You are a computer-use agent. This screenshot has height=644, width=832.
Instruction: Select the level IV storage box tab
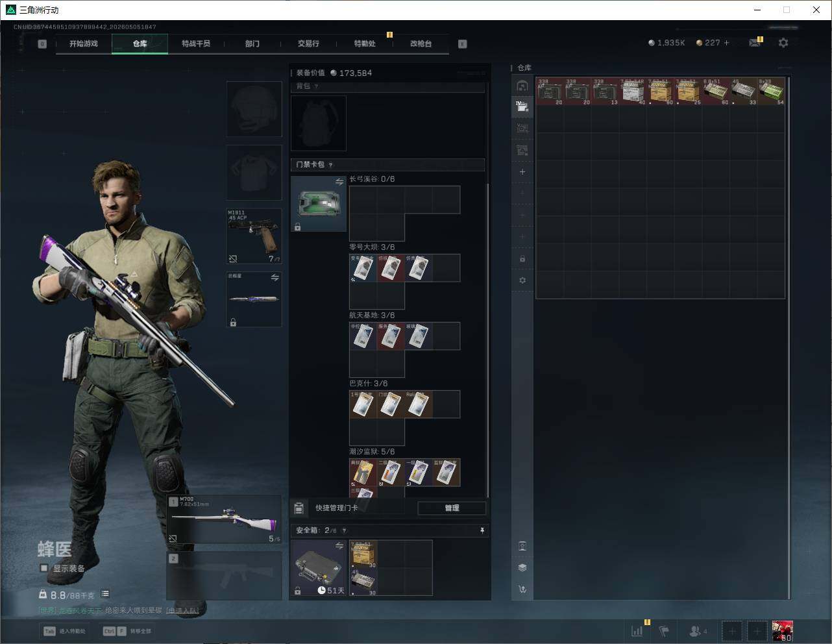(522, 106)
